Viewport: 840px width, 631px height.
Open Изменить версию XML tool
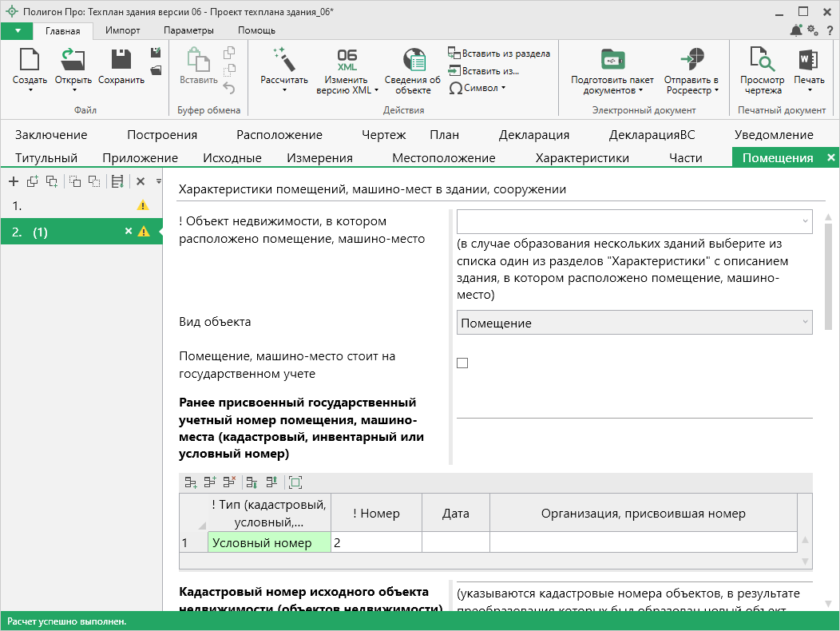(x=347, y=60)
